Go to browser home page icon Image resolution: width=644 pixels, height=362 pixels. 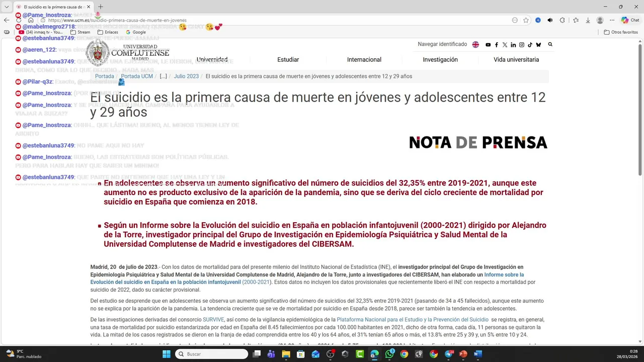[31, 20]
